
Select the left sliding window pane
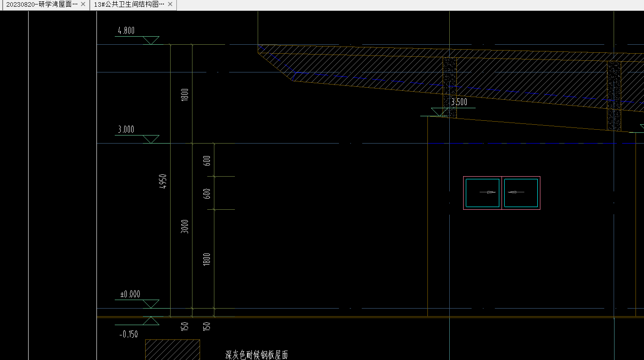point(482,193)
